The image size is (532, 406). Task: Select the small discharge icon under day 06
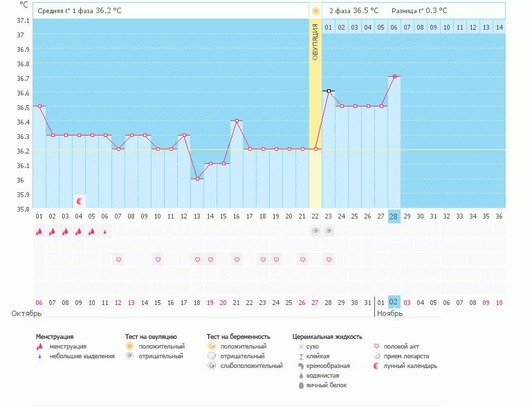[x=105, y=232]
